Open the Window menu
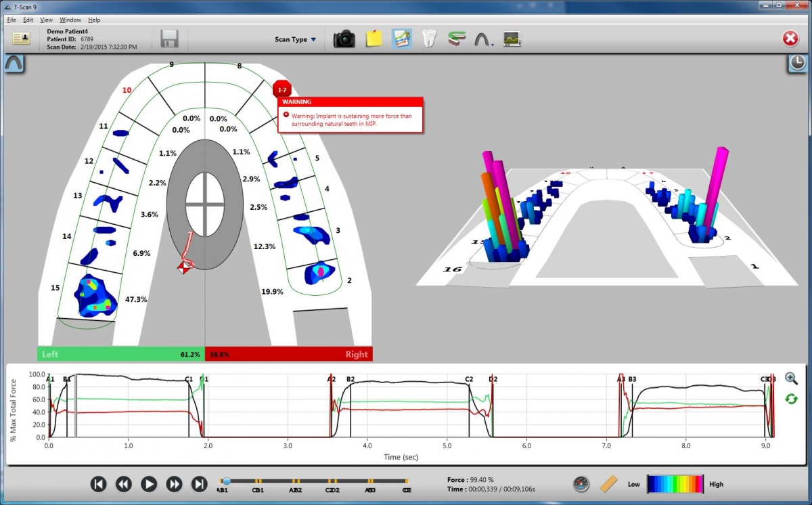 [x=70, y=20]
